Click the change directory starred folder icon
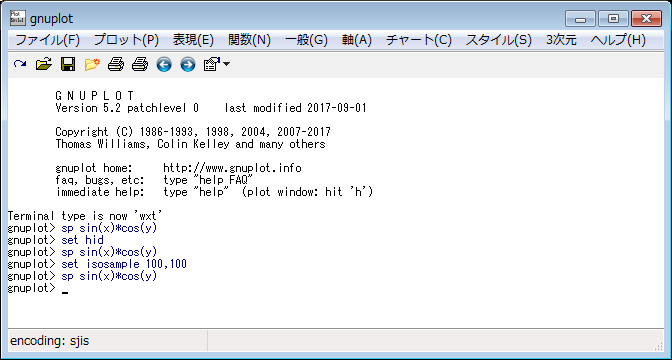Image resolution: width=672 pixels, height=360 pixels. tap(92, 65)
